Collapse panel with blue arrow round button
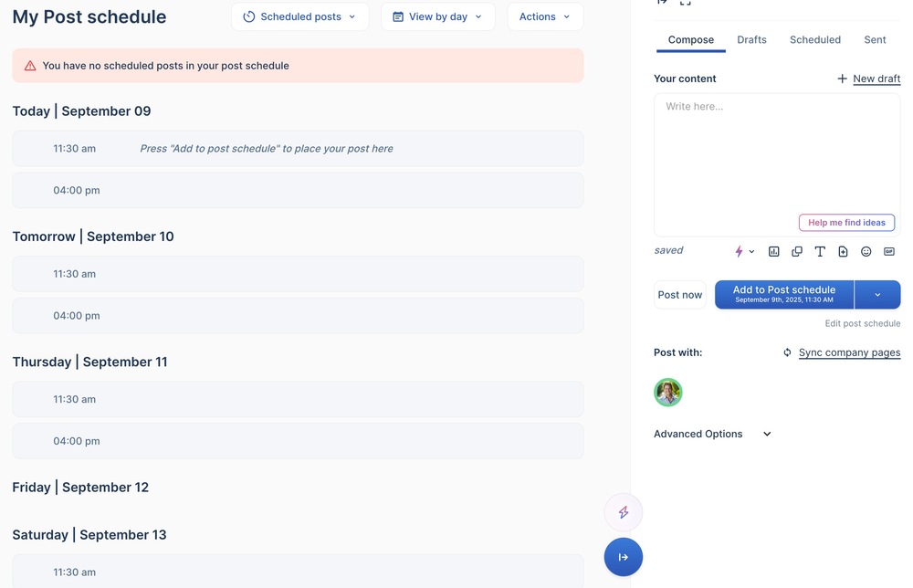 623,557
